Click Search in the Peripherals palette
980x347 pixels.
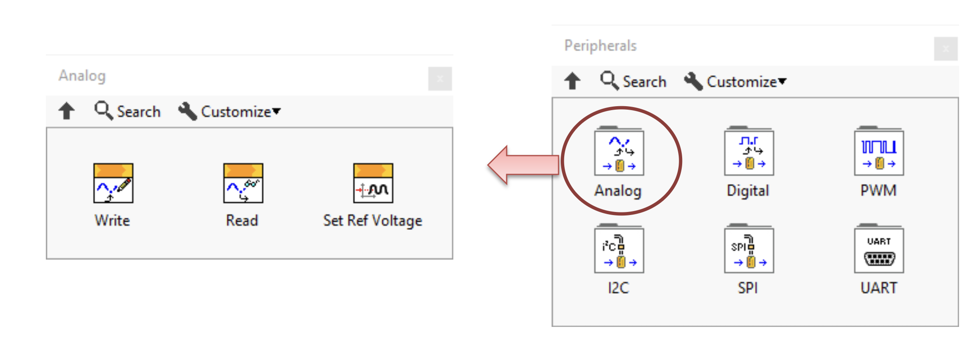tap(633, 81)
